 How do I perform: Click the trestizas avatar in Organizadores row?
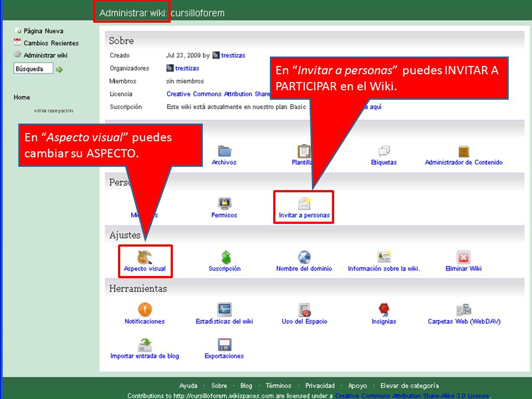170,68
